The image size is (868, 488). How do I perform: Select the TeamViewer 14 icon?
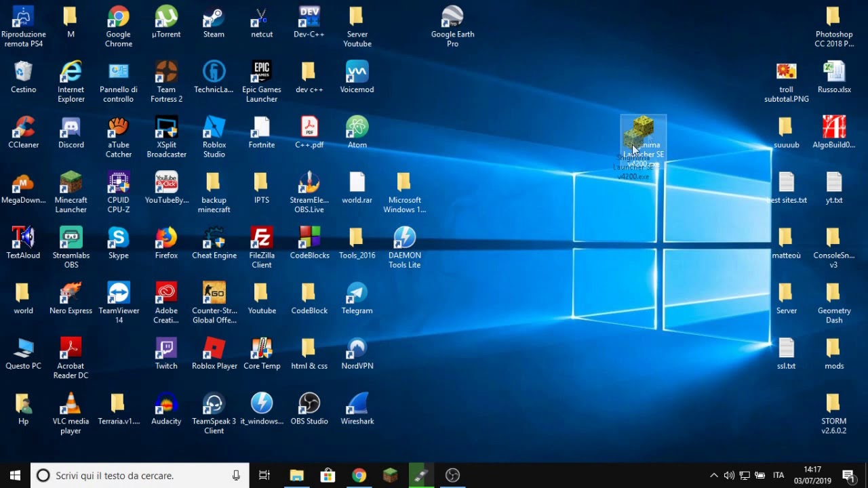[119, 304]
